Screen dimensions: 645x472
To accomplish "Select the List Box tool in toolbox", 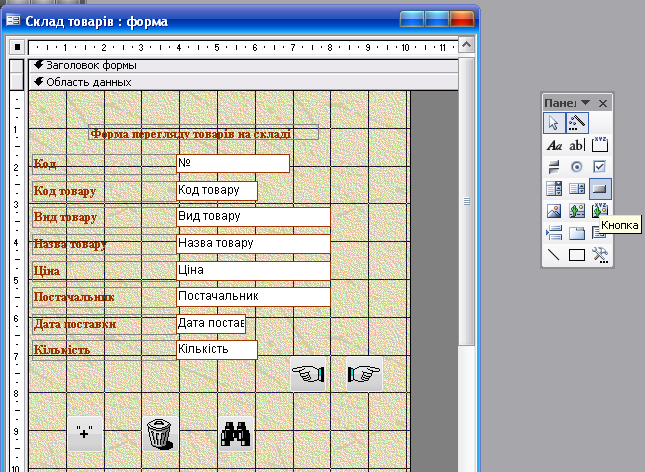I will click(x=577, y=189).
